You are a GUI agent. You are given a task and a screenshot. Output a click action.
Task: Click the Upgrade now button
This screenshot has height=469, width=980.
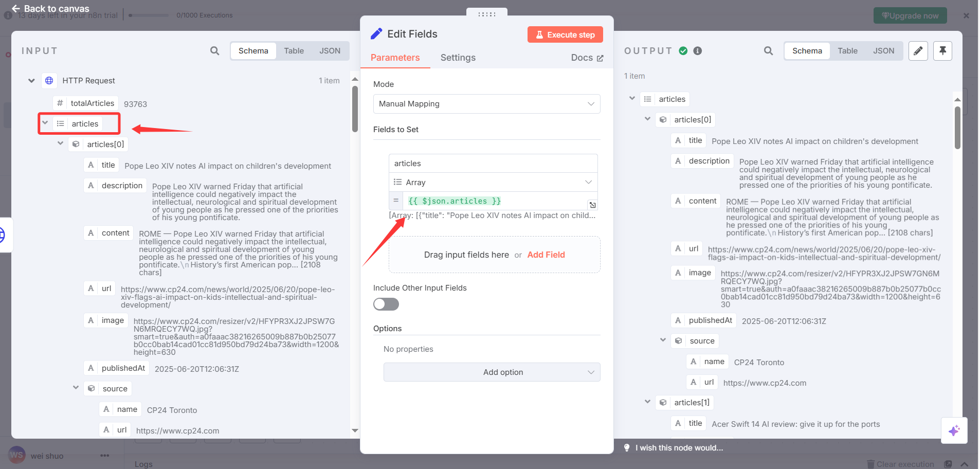click(910, 15)
